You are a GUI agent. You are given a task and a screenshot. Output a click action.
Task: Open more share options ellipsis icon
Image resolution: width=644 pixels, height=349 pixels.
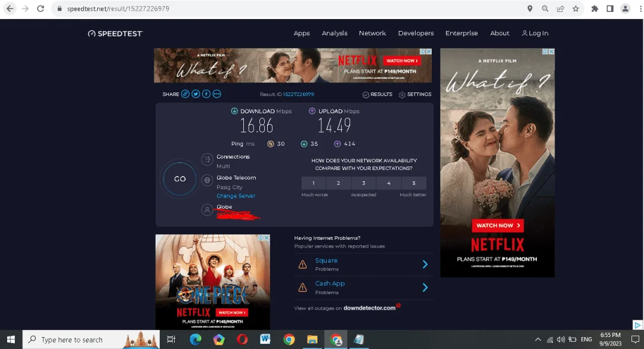217,94
